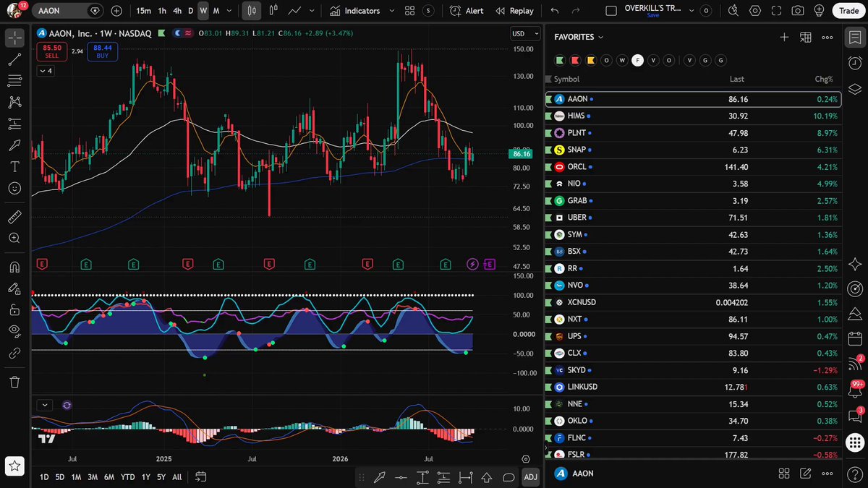
Task: Select the green flag list filter
Action: point(559,60)
